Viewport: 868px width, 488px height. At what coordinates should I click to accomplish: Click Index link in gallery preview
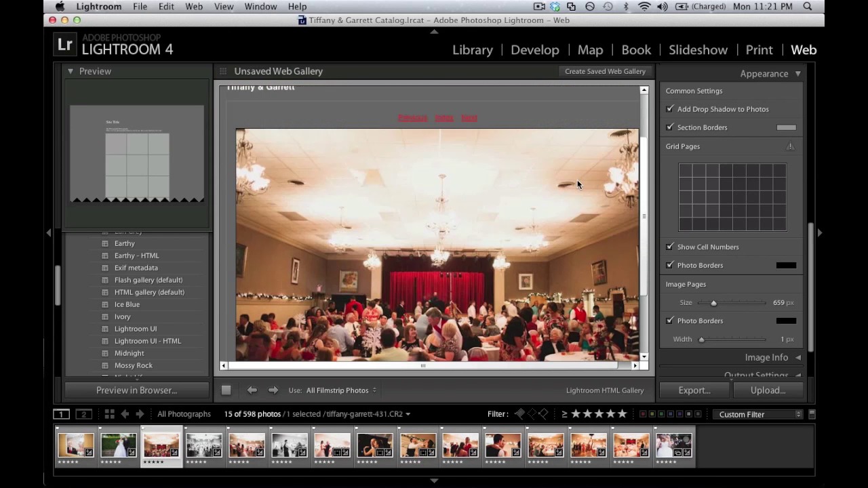tap(444, 118)
